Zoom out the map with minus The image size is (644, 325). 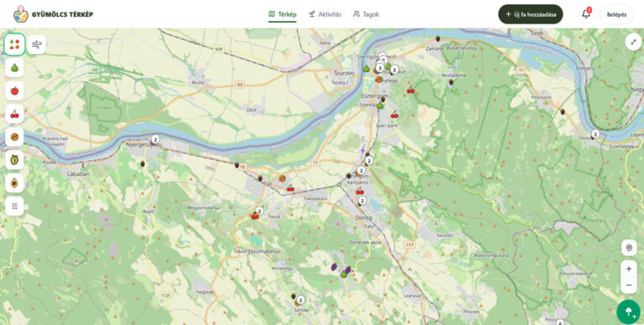coord(629,285)
